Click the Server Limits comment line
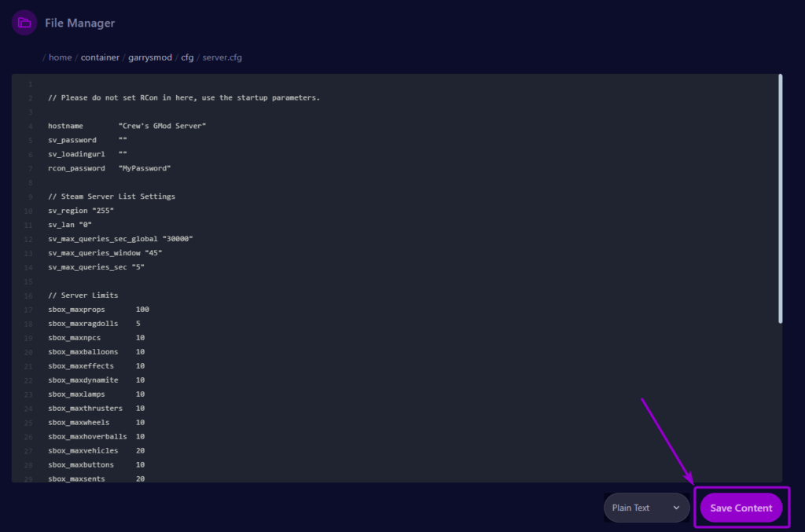 click(83, 295)
